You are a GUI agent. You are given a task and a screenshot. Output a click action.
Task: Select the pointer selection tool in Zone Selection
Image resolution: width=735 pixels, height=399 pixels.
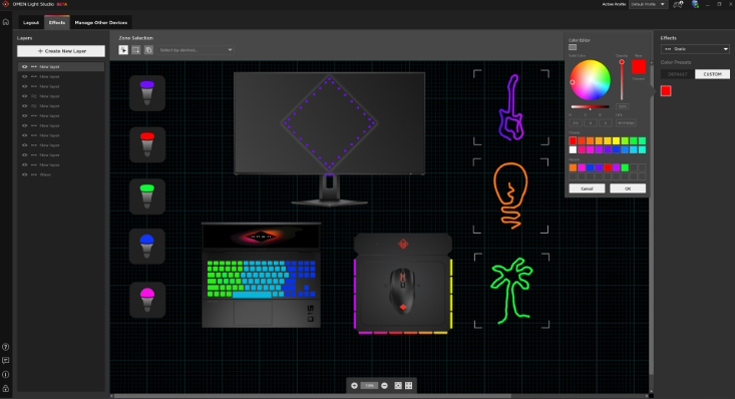123,50
